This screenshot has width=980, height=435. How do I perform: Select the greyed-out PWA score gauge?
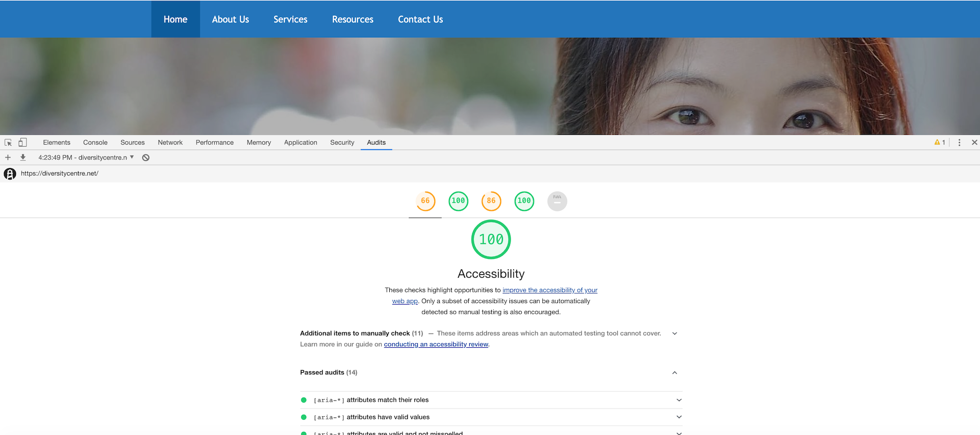click(x=557, y=201)
